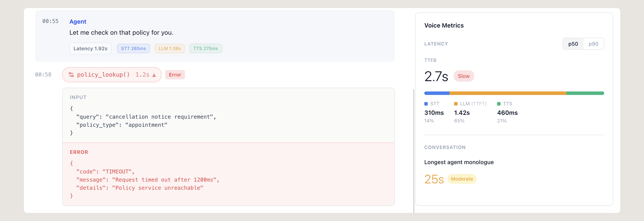Screen dimensions: 644x221
Task: Click the 65% LLM share
Action: (x=459, y=121)
